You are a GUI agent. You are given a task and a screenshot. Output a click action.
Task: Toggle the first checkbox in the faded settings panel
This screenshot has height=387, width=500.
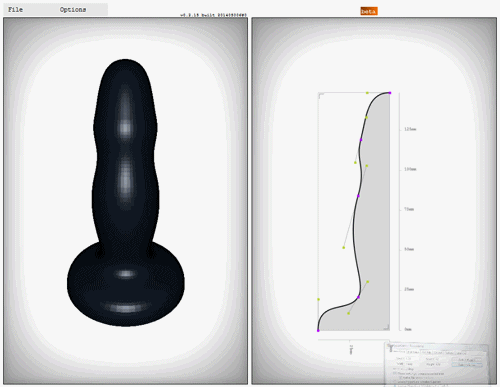[395, 373]
